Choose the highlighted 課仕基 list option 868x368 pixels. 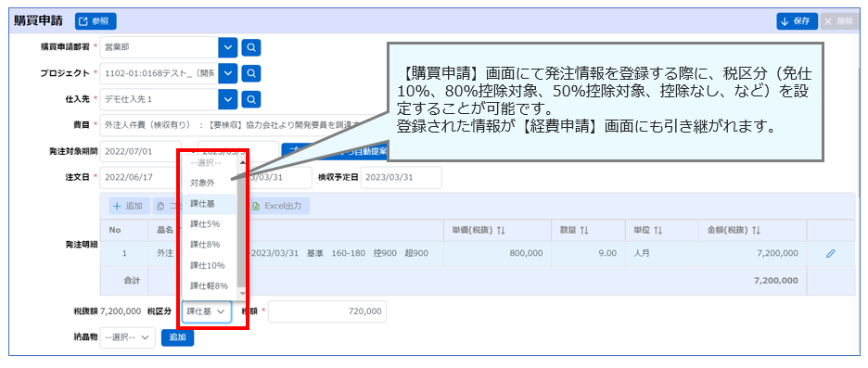pyautogui.click(x=210, y=204)
